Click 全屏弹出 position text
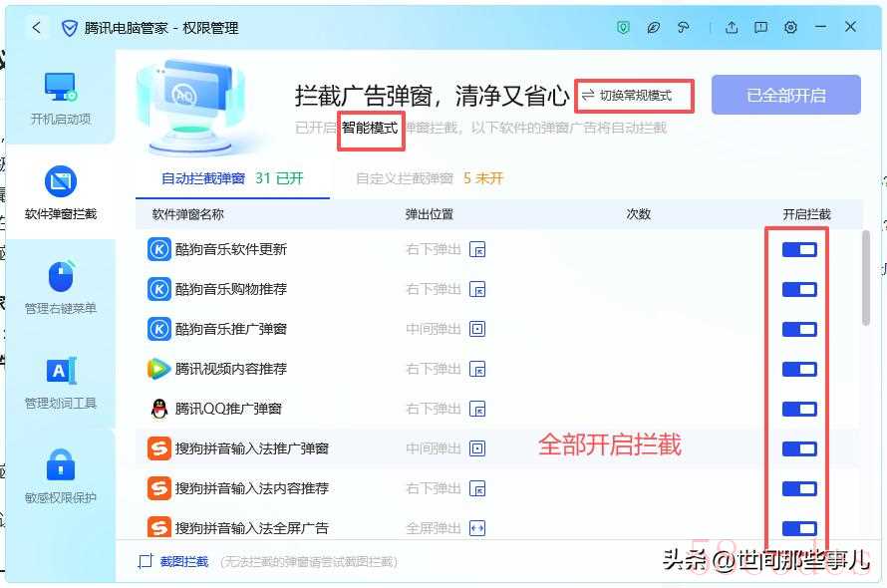 434,528
